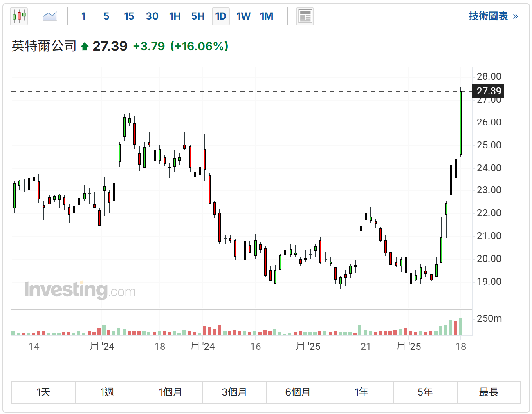Viewport: 532px width, 414px height.
Task: Open the news panel icon in toolbar
Action: pyautogui.click(x=305, y=16)
